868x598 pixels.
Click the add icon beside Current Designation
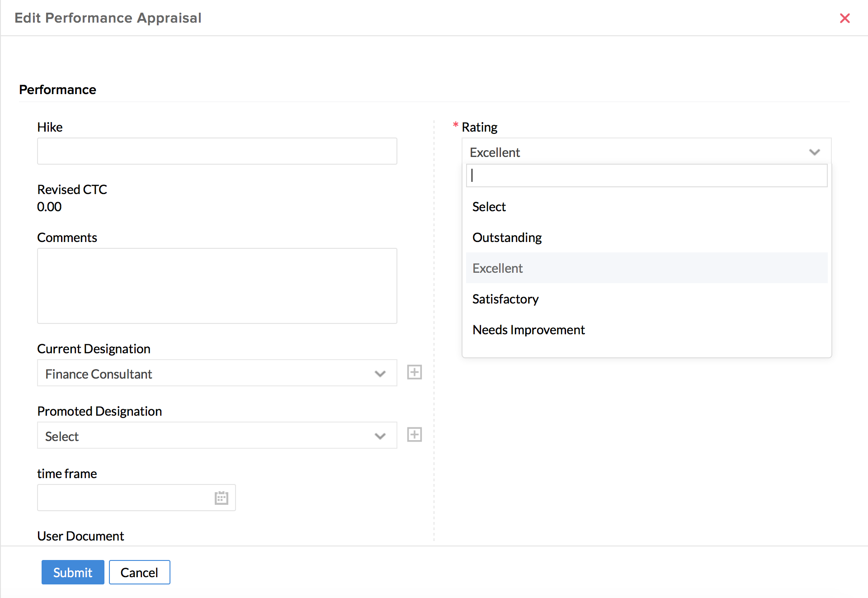[x=414, y=372]
